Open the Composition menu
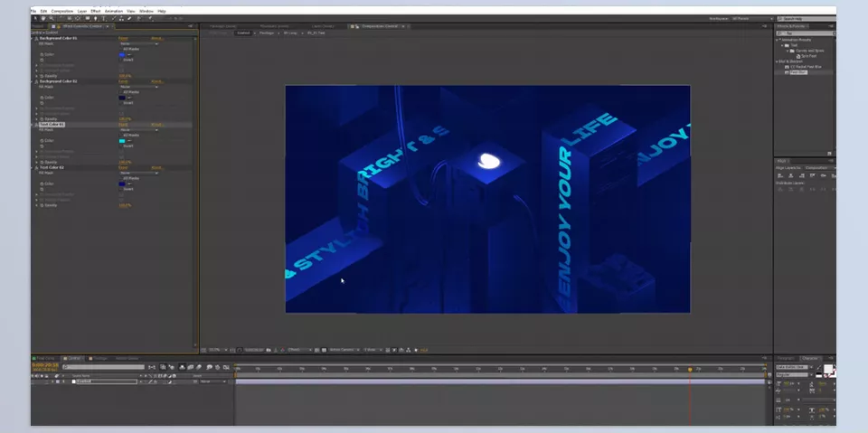 (x=62, y=11)
